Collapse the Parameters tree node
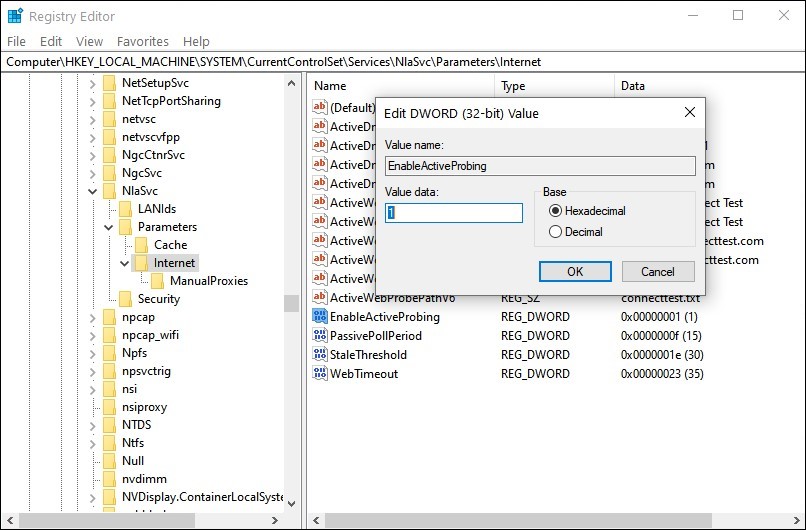 coord(108,227)
